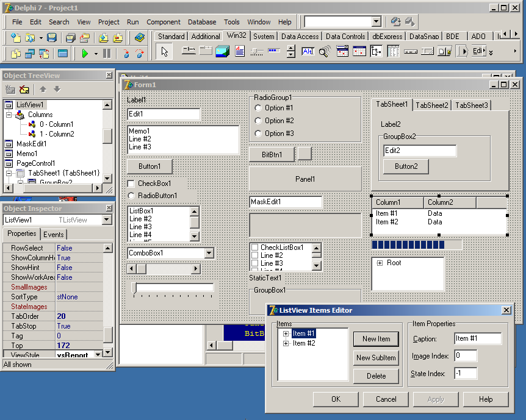Check Line #2 in the checklist box
This screenshot has width=526, height=420.
point(255,255)
